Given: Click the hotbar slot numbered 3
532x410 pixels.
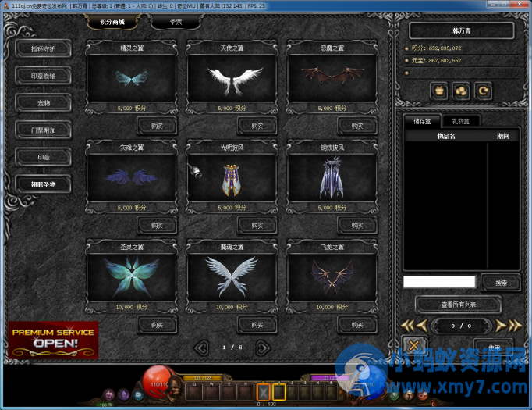Looking at the screenshot, I should (x=305, y=392).
